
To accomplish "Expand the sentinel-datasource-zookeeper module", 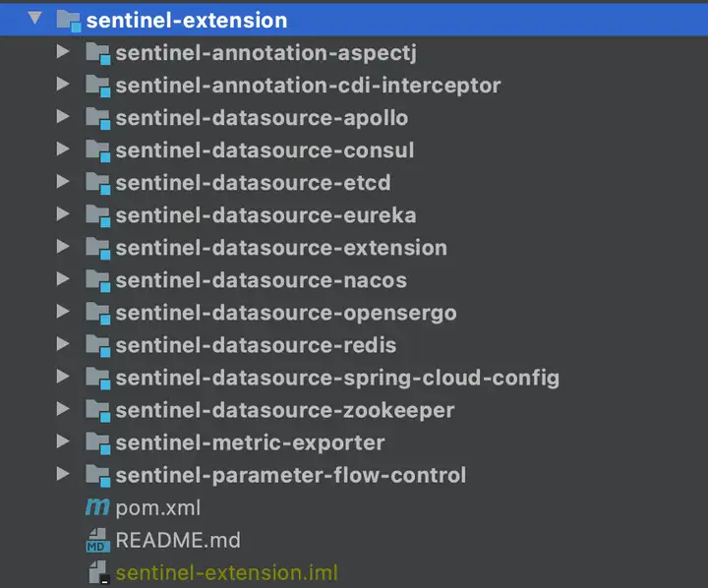I will tap(63, 409).
